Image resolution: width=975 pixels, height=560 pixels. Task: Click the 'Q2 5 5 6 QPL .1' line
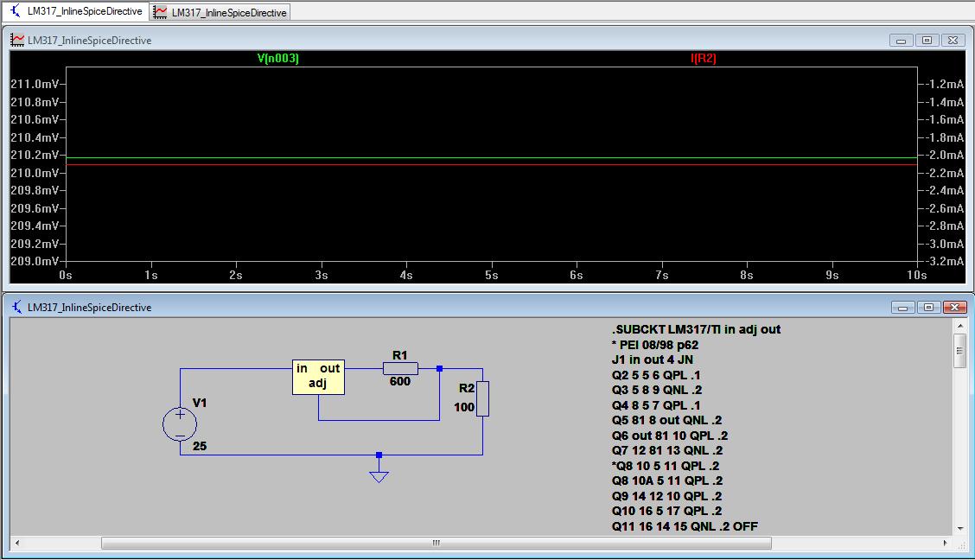[656, 375]
